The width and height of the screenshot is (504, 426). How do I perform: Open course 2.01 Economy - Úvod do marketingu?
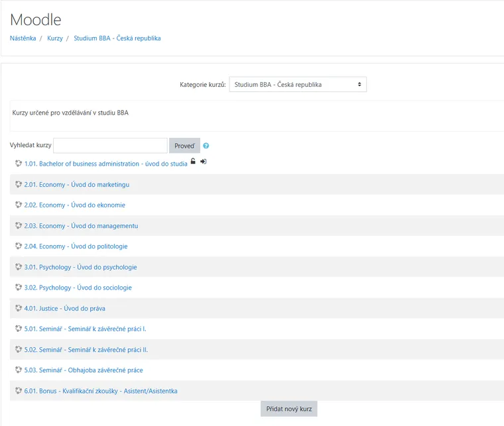(77, 185)
